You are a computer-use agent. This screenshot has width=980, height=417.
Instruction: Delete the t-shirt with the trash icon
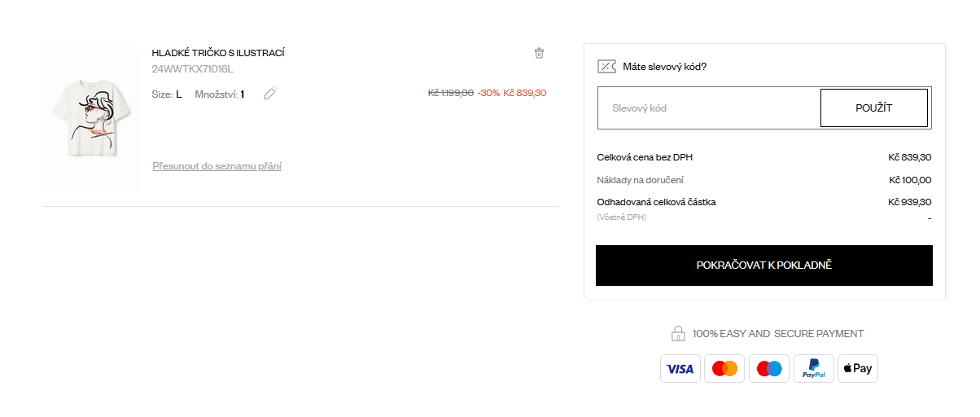pos(539,53)
